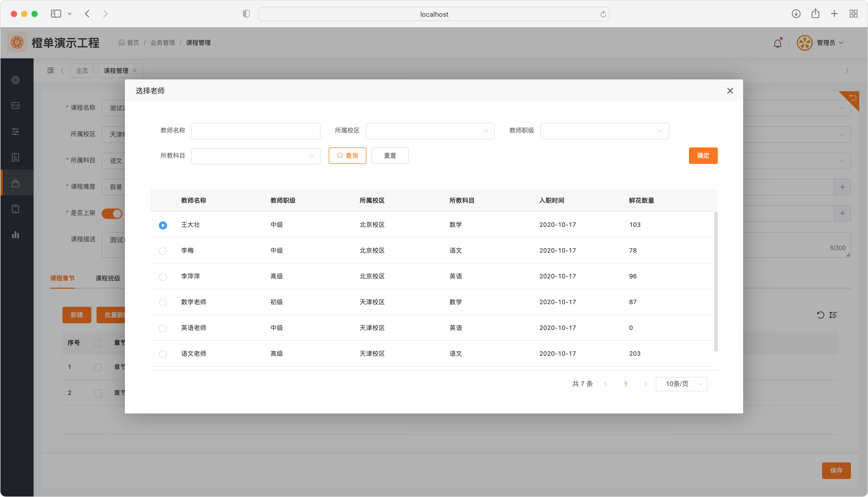
Task: Switch to the 主页 tab
Action: coord(82,70)
